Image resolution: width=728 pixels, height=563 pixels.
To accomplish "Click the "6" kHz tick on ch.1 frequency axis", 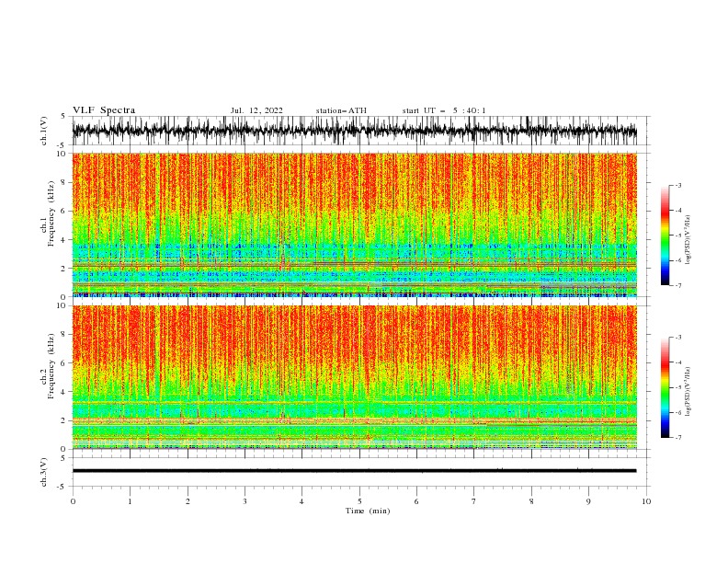I will (x=64, y=212).
